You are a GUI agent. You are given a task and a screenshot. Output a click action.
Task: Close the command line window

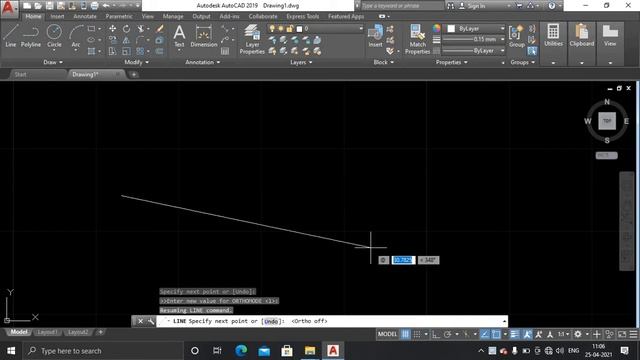[140, 321]
